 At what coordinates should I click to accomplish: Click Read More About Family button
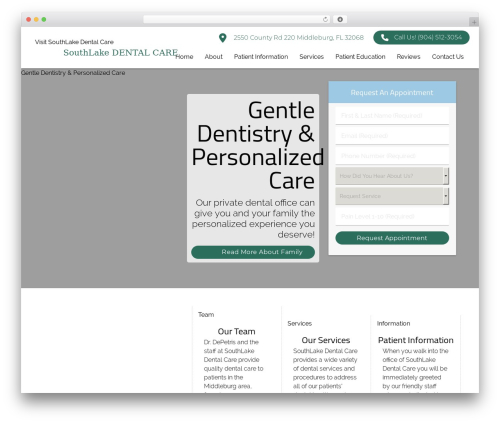[253, 252]
